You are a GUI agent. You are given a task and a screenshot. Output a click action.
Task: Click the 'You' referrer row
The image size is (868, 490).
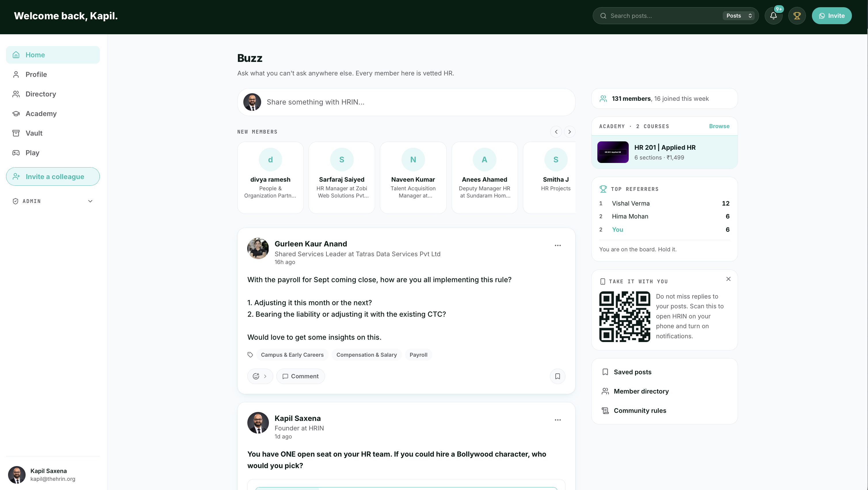coord(664,230)
